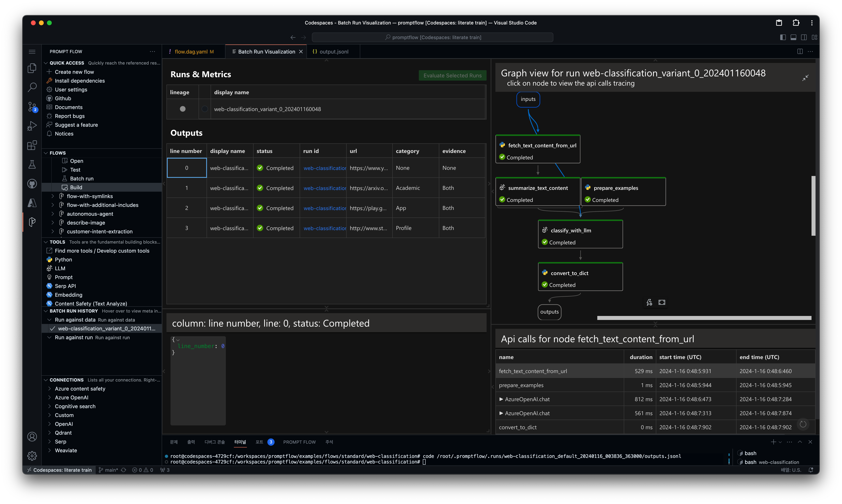
Task: Expand the AzureOpenAI.chat 561 ms row
Action: coord(501,413)
